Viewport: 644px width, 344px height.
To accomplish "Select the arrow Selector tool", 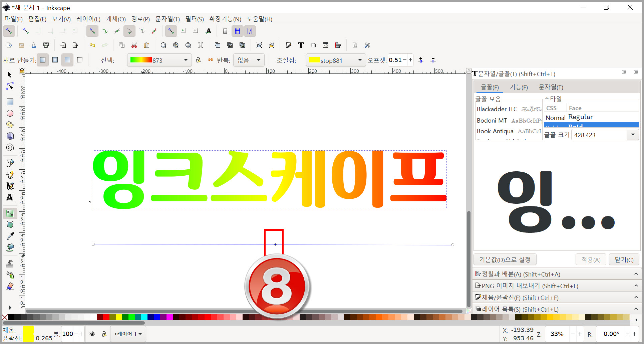I will point(10,74).
